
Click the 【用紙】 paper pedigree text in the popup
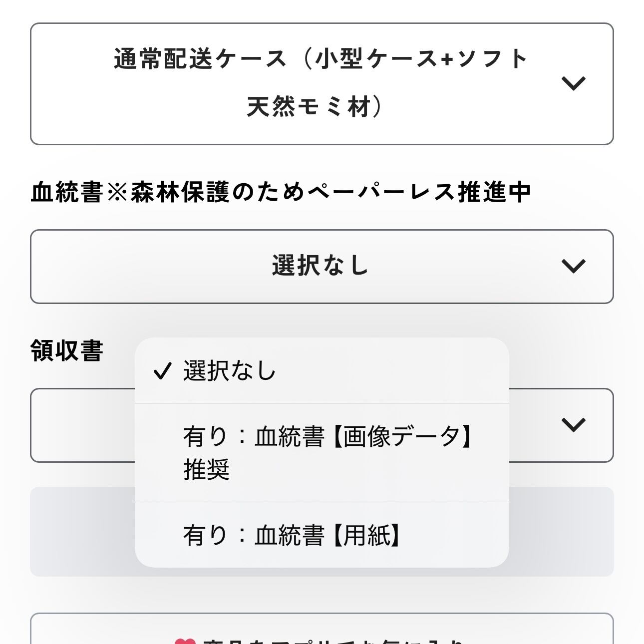366,536
